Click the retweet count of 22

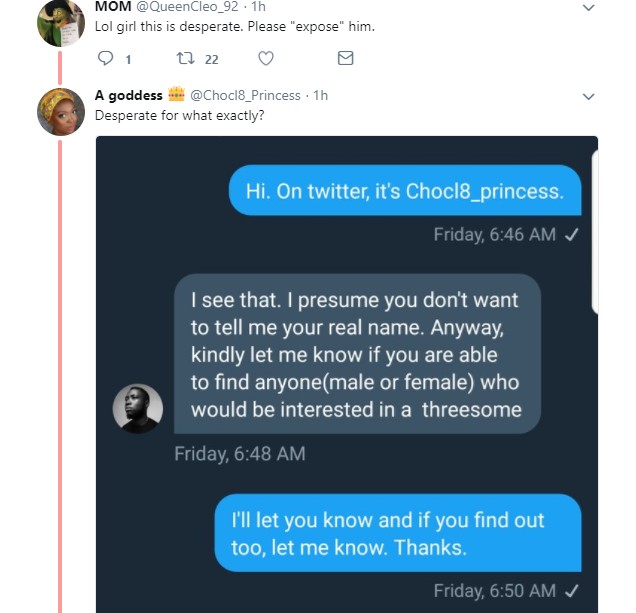pyautogui.click(x=211, y=59)
